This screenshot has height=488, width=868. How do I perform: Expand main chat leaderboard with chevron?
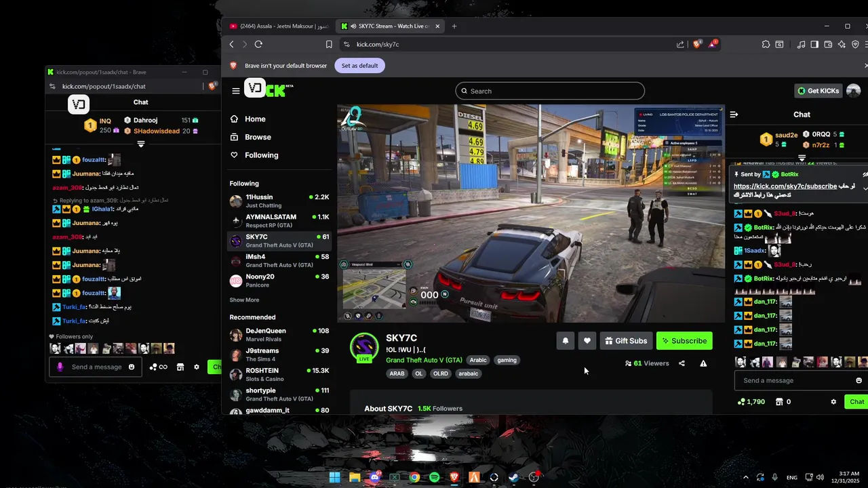click(802, 158)
